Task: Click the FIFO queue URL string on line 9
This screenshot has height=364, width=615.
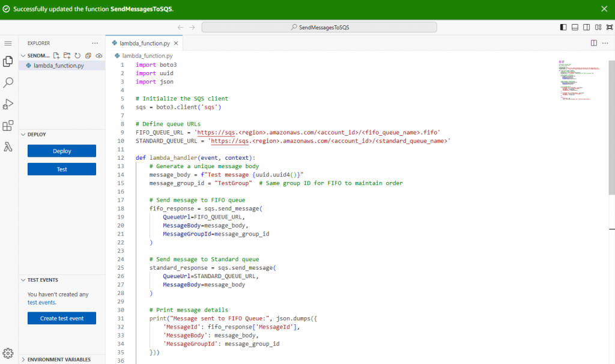Action: click(317, 132)
